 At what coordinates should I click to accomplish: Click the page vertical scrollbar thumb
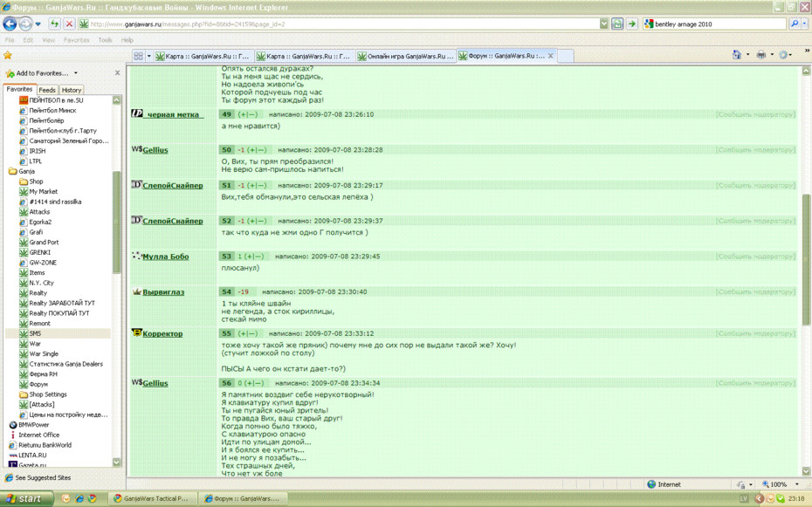click(x=806, y=260)
